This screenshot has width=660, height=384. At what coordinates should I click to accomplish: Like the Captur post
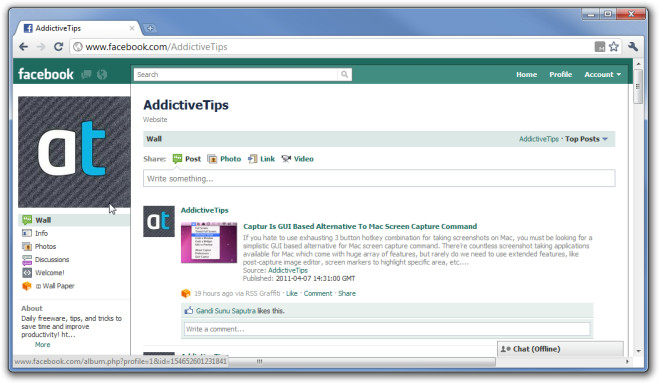point(292,293)
